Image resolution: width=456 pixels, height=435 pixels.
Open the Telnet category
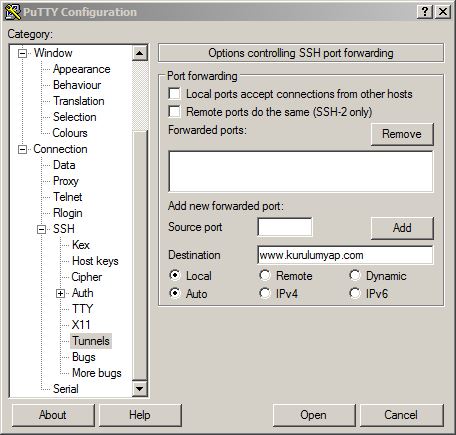(x=68, y=197)
